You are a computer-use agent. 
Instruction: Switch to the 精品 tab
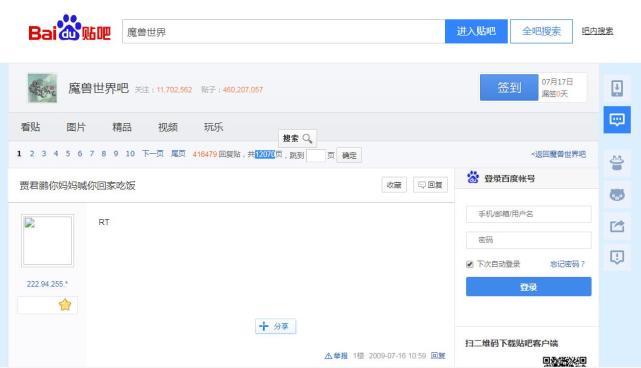tap(122, 127)
